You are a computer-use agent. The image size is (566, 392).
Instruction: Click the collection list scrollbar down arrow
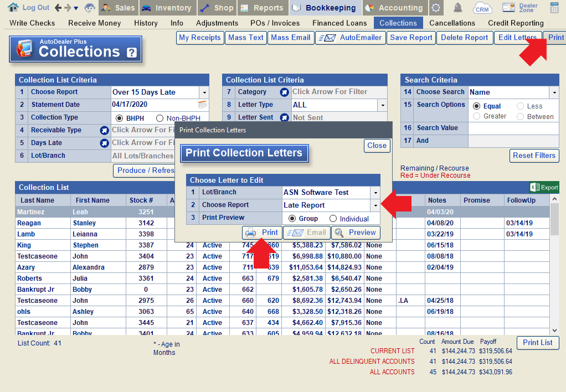(x=555, y=331)
